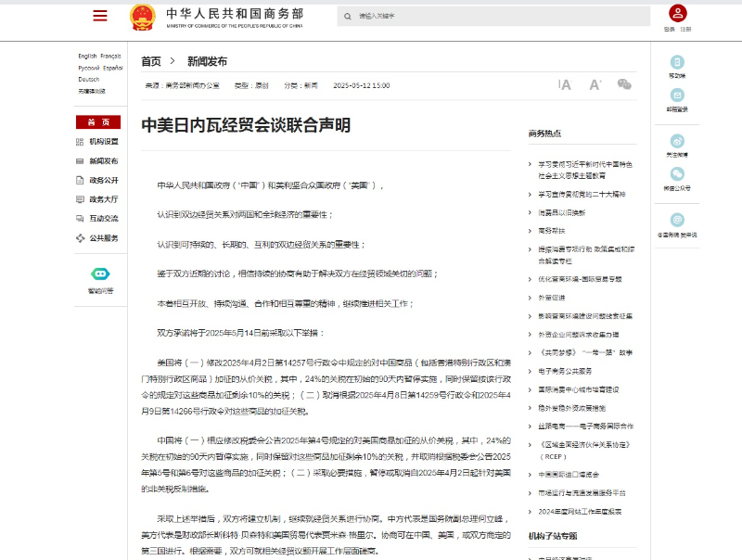Click the chevron before 中国国际进口博览会
Image resolution: width=742 pixels, height=560 pixels.
point(530,475)
